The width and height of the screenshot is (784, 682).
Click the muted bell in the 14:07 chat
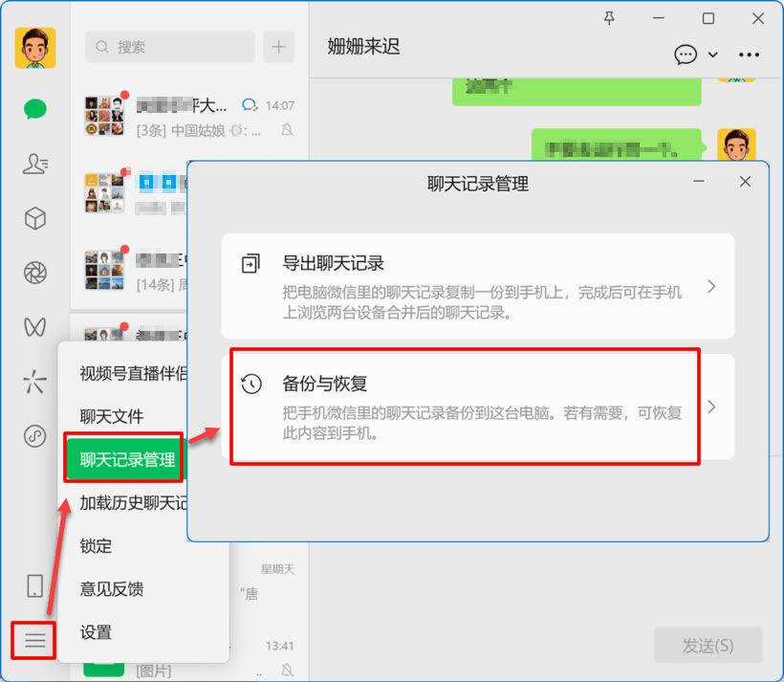point(287,130)
